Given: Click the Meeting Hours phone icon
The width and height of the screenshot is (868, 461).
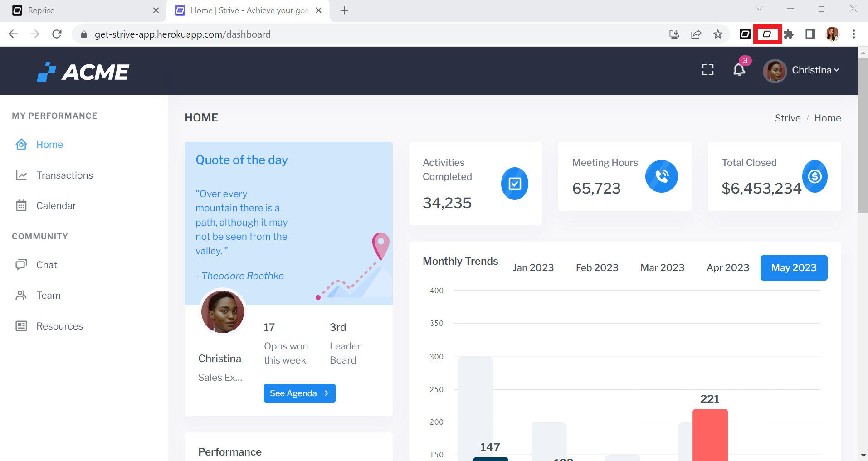Looking at the screenshot, I should click(x=662, y=176).
